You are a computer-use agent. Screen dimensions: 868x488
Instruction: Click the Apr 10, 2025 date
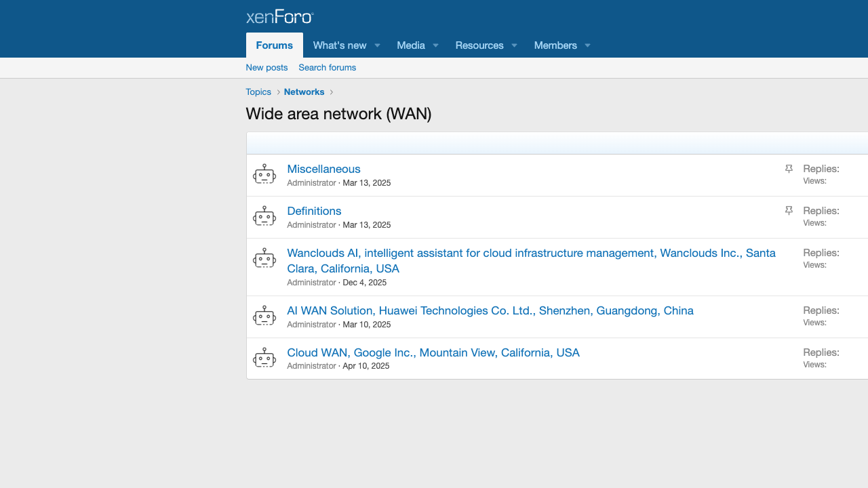[366, 366]
